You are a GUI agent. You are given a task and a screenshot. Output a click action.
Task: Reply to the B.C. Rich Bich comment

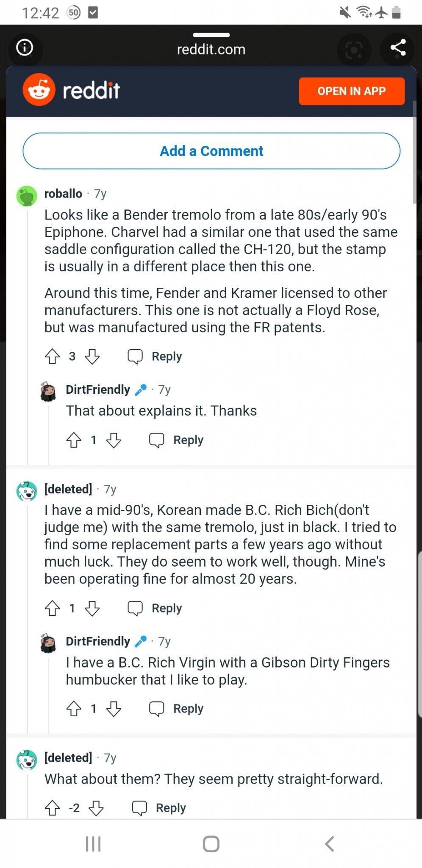pos(155,608)
